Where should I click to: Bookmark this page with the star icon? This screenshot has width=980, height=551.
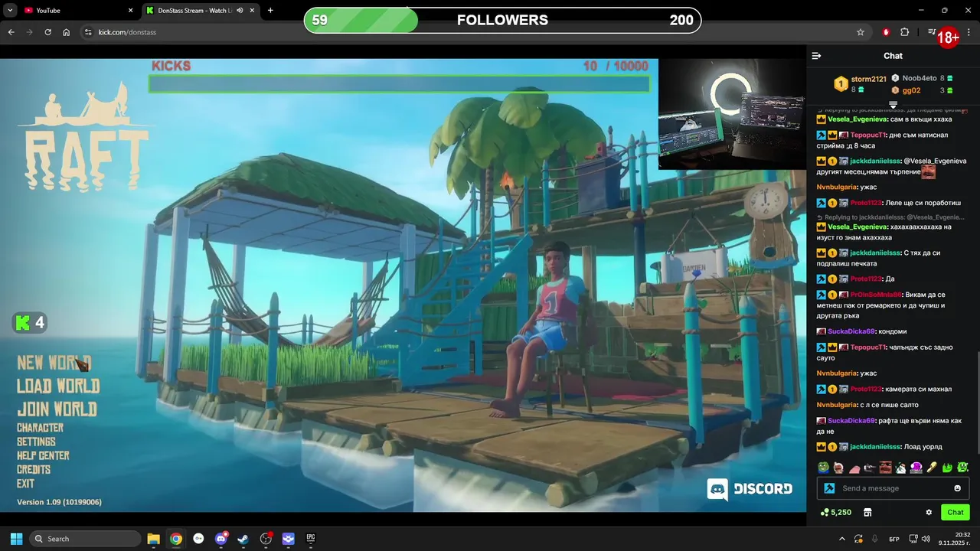click(x=861, y=32)
